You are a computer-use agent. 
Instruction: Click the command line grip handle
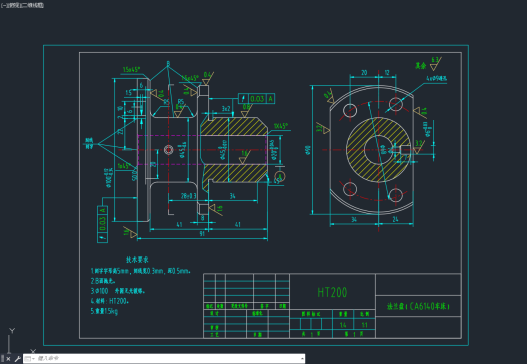2,359
